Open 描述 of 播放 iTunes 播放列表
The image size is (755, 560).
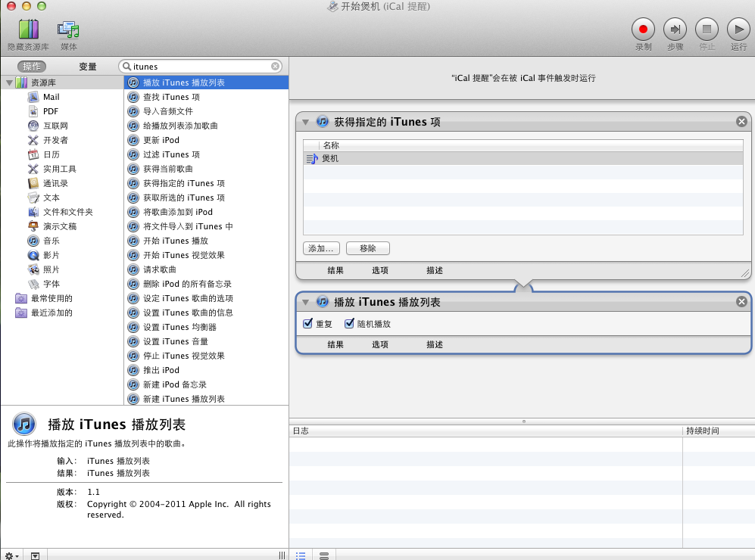[x=435, y=344]
